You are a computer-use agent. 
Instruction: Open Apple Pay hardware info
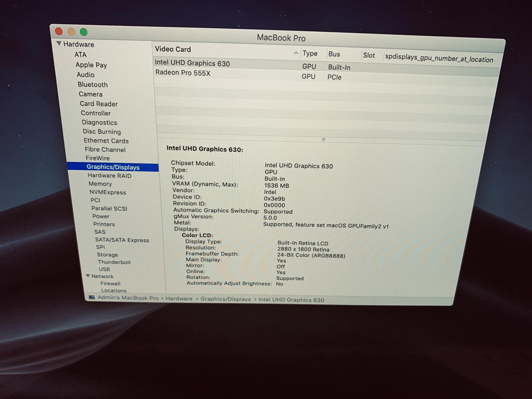coord(91,65)
